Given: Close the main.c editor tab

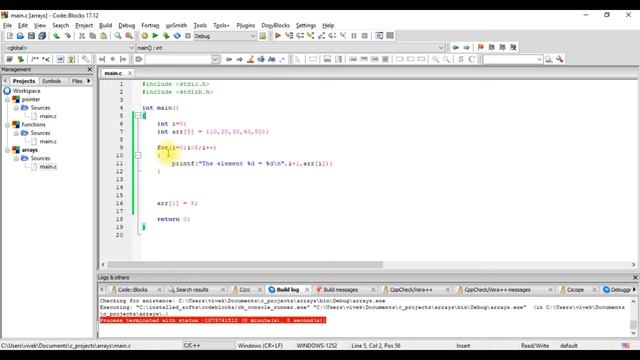Looking at the screenshot, I should point(130,73).
